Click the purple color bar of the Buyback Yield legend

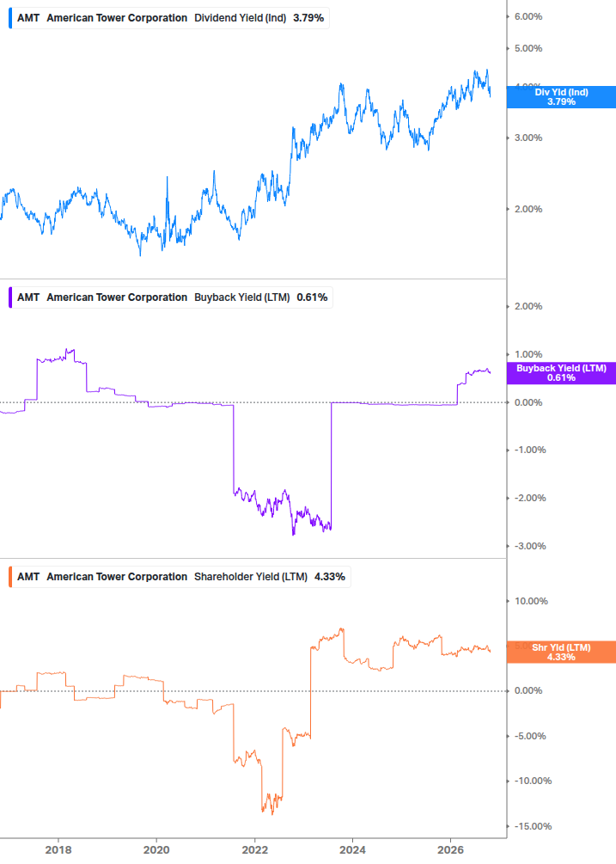10,297
